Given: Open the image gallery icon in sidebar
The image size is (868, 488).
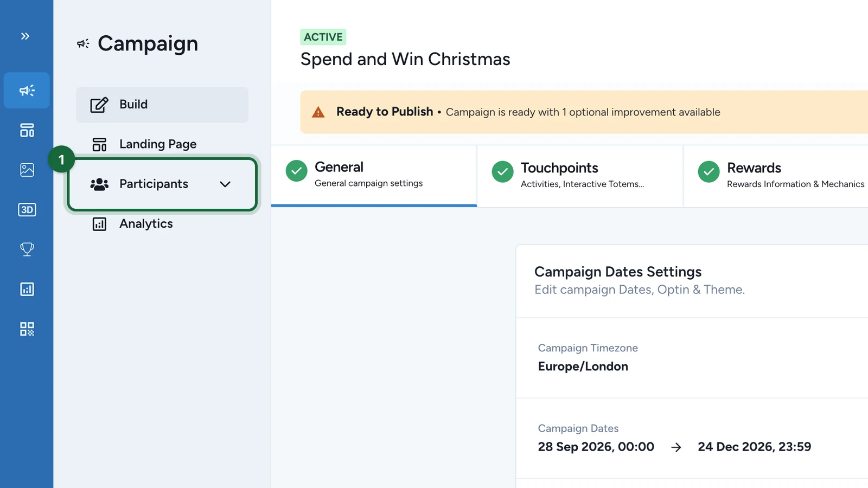Looking at the screenshot, I should (x=27, y=170).
